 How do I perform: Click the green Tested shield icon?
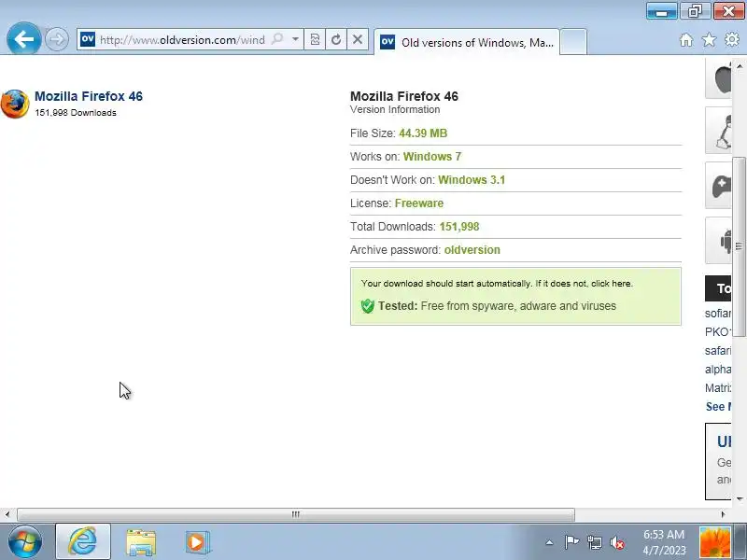(367, 306)
